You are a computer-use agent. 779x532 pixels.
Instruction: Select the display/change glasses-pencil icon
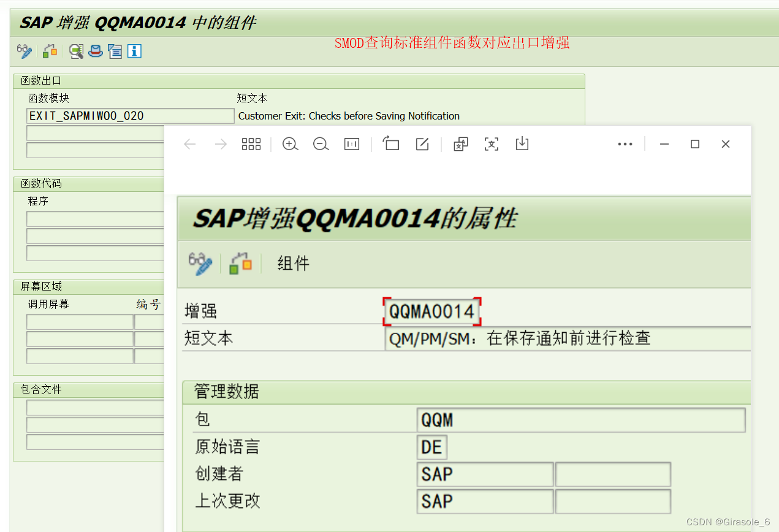pos(24,51)
